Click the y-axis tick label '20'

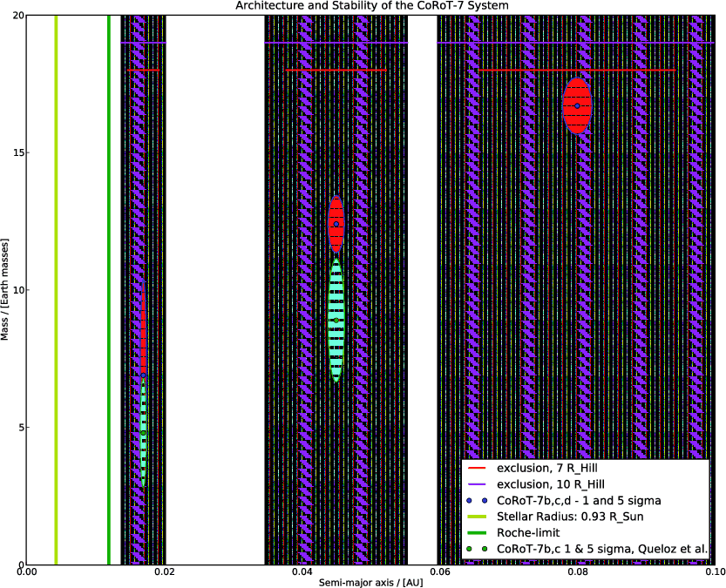18,16
